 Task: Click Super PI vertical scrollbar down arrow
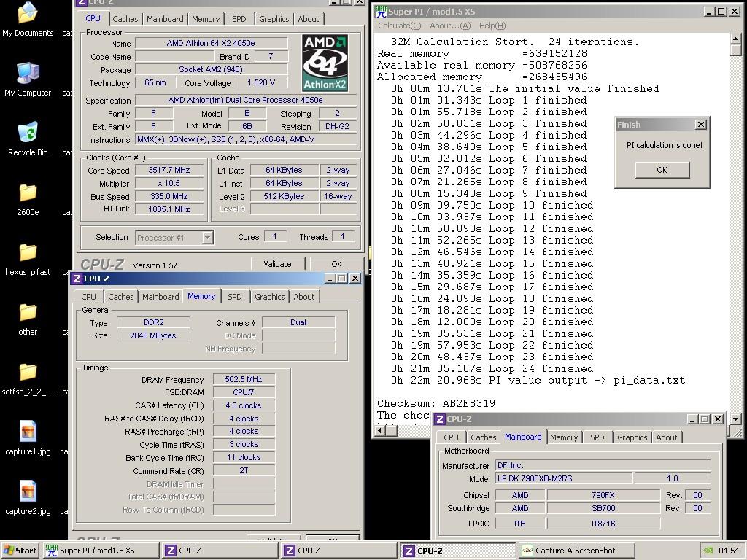(735, 419)
